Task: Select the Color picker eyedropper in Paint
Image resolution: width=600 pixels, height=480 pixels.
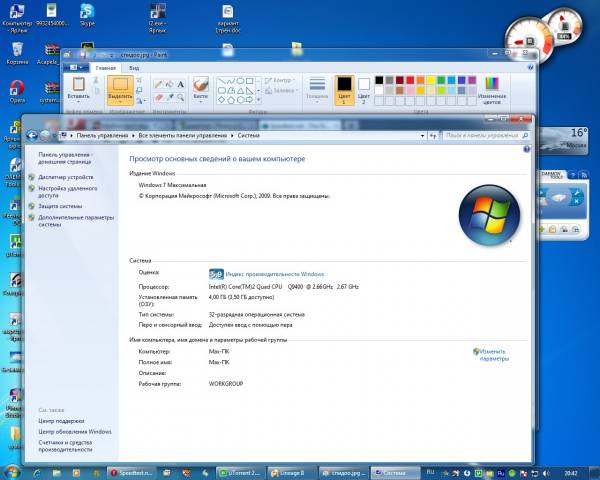Action: pyautogui.click(x=169, y=98)
